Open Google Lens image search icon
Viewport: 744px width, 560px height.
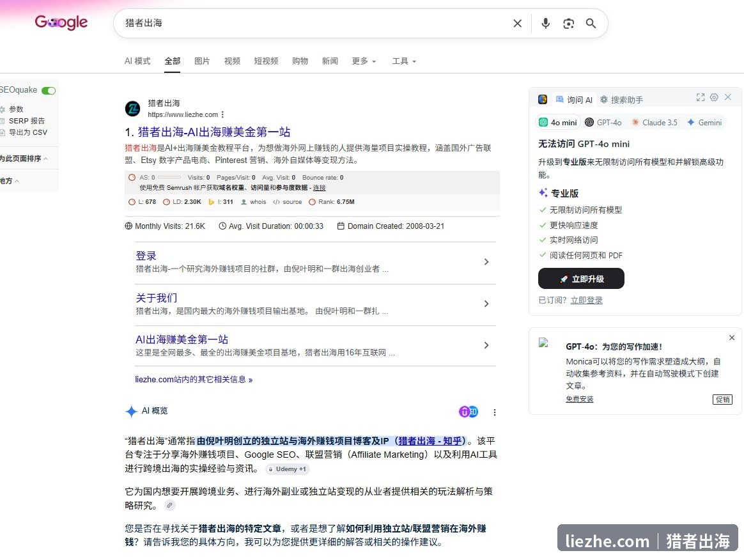568,23
